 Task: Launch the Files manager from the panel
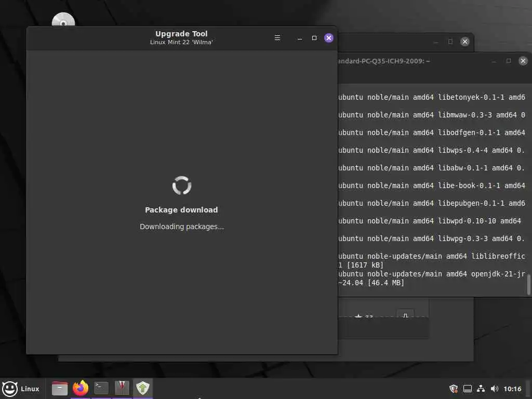[60, 388]
